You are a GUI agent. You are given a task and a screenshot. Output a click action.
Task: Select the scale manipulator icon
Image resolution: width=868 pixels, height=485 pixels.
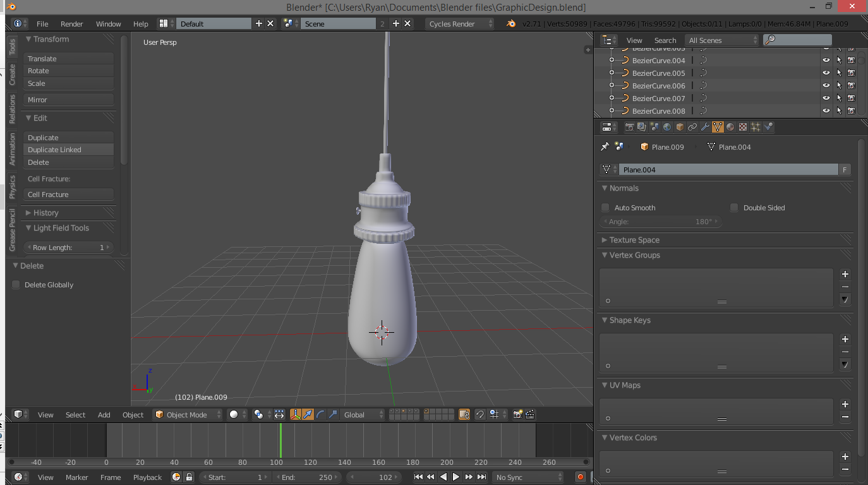coord(332,414)
